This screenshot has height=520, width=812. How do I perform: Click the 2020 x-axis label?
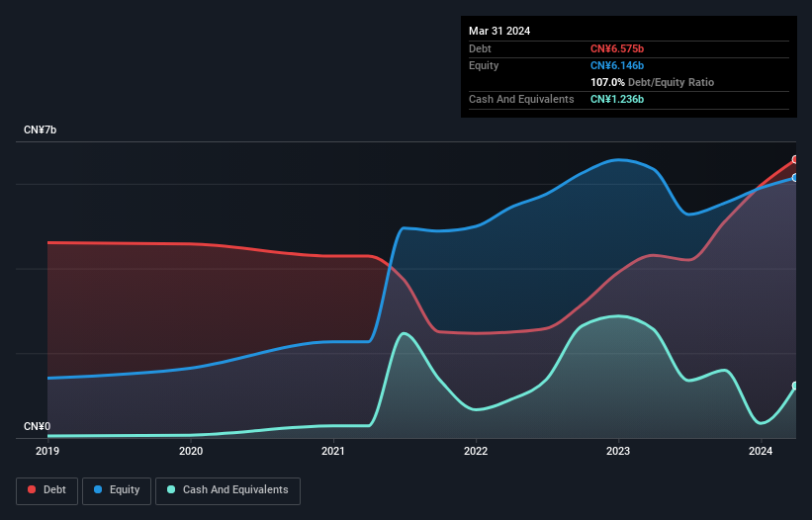click(x=191, y=451)
